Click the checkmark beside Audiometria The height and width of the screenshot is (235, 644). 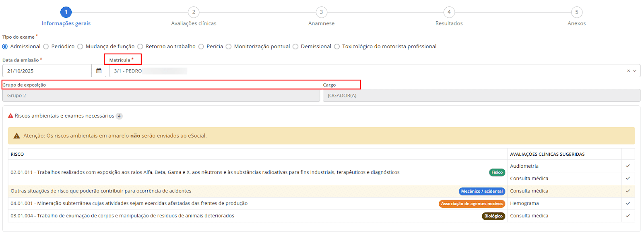click(627, 166)
